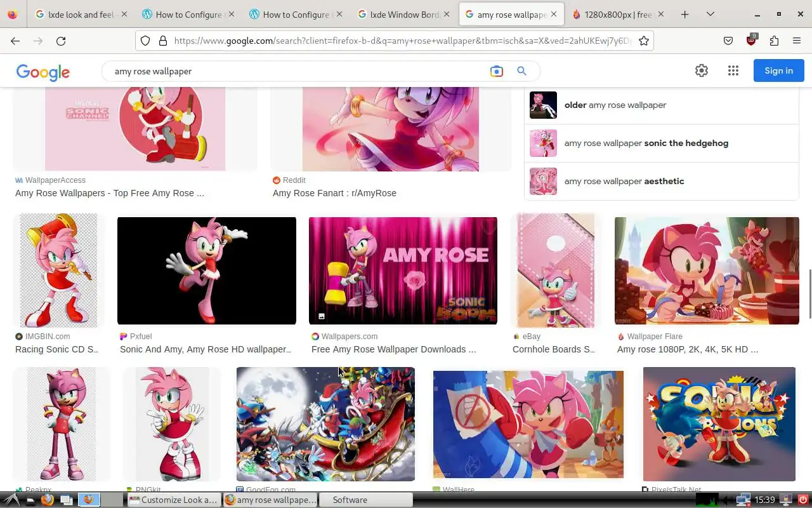This screenshot has height=508, width=812.
Task: Open Customize Look taskbar window
Action: click(x=174, y=500)
